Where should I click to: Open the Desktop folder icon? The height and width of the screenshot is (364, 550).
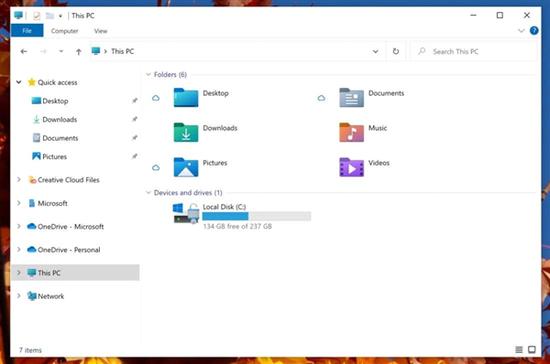[186, 97]
